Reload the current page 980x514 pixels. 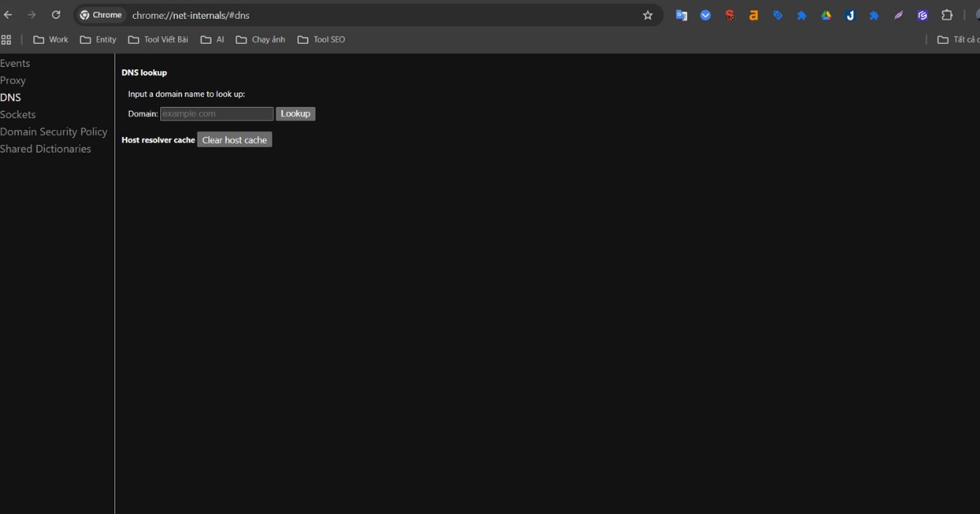click(x=56, y=15)
